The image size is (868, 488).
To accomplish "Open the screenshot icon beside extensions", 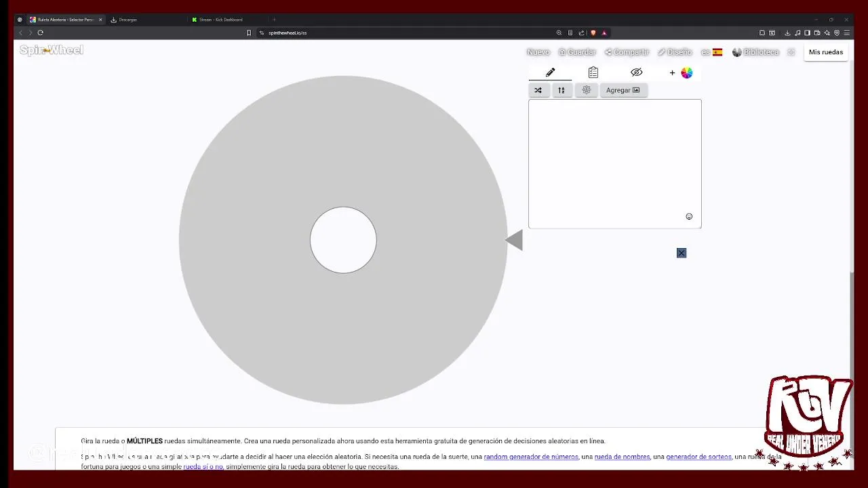I will 772,33.
